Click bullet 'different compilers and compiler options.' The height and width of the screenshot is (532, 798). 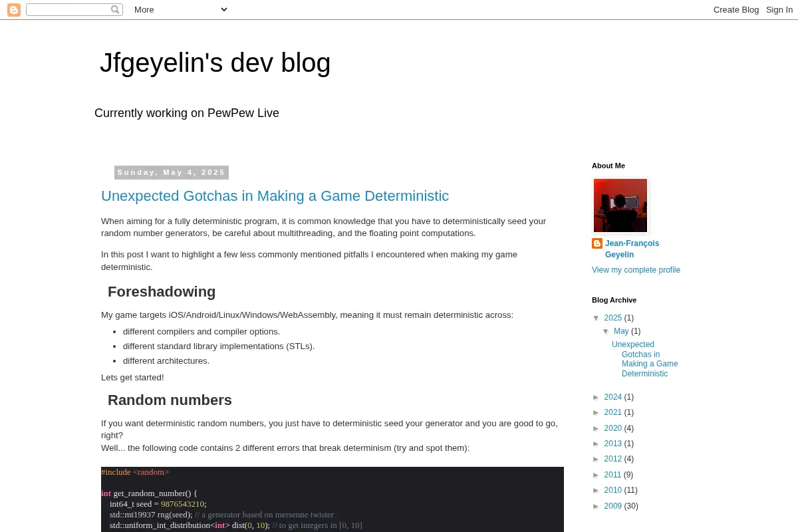[201, 332]
